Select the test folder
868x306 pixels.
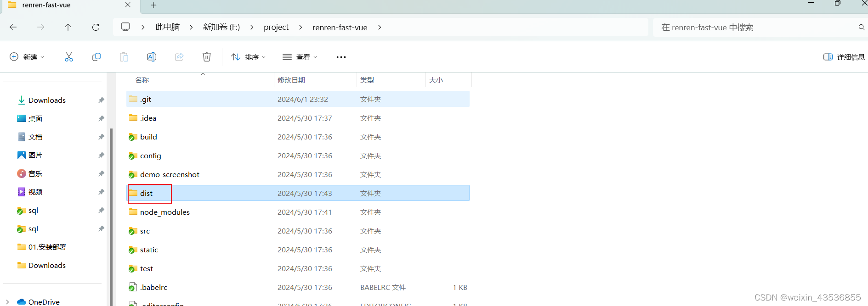298,268
